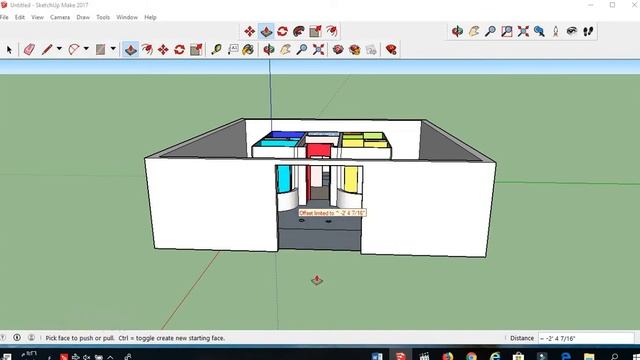Expand the shapes tool dropdown arrow
This screenshot has height=360, width=640.
click(x=113, y=49)
